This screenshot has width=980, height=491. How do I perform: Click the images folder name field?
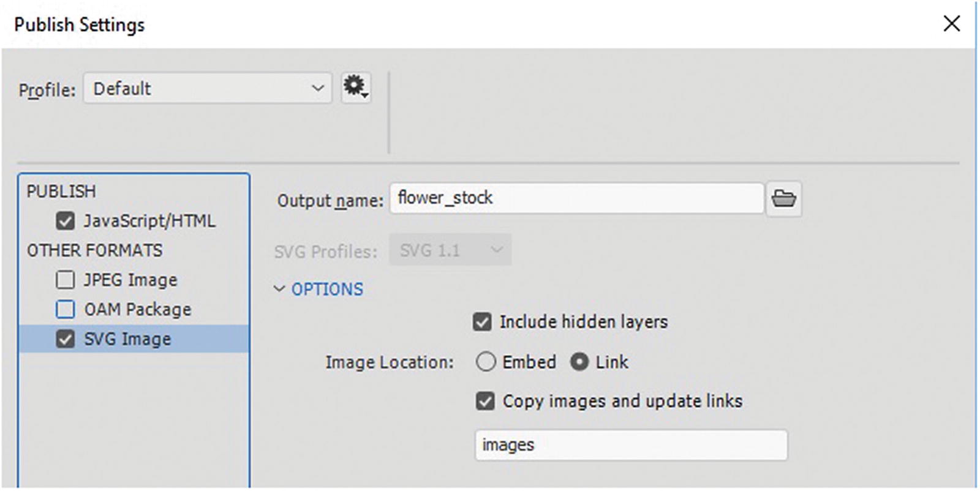coord(631,445)
